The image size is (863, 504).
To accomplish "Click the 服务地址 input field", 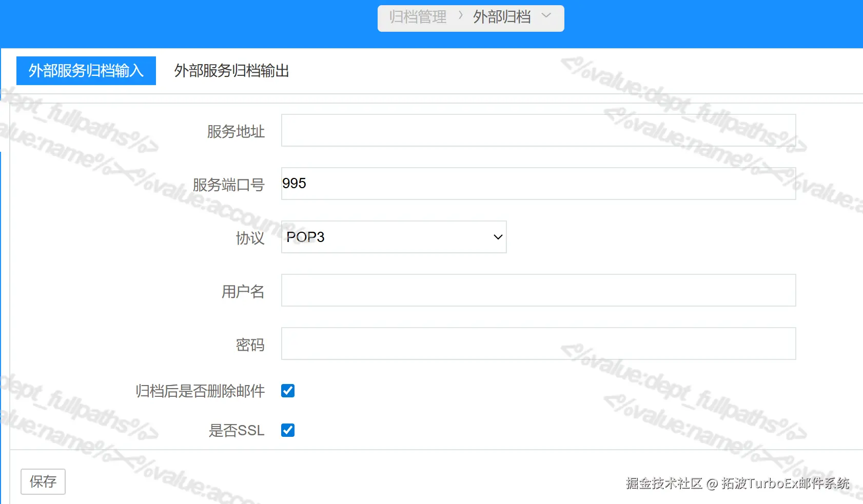I will click(x=538, y=130).
